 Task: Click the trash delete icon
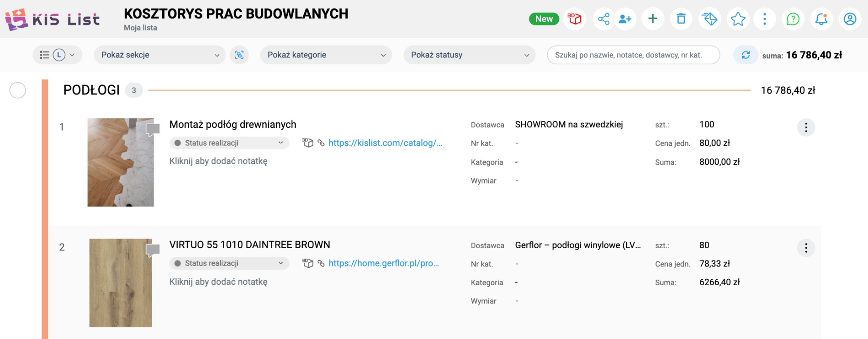pyautogui.click(x=681, y=19)
